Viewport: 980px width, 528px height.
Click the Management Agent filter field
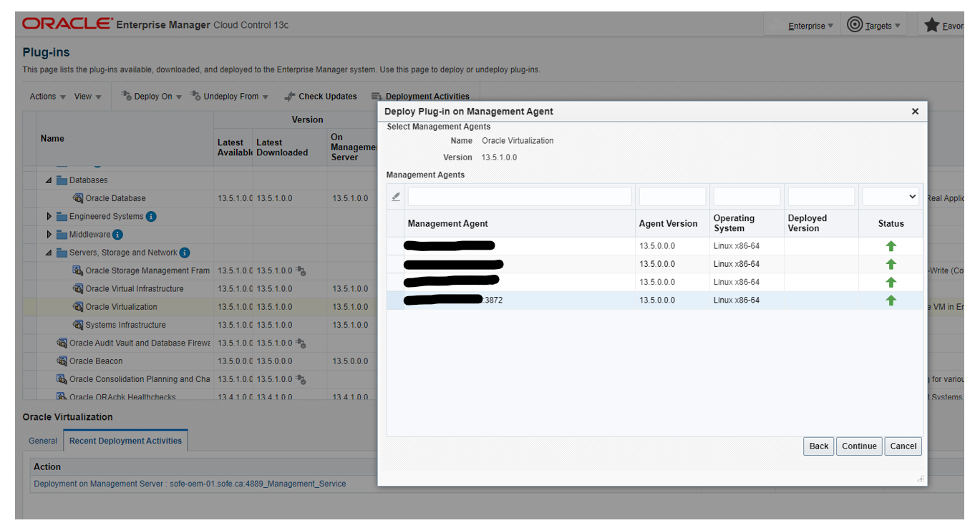[520, 197]
